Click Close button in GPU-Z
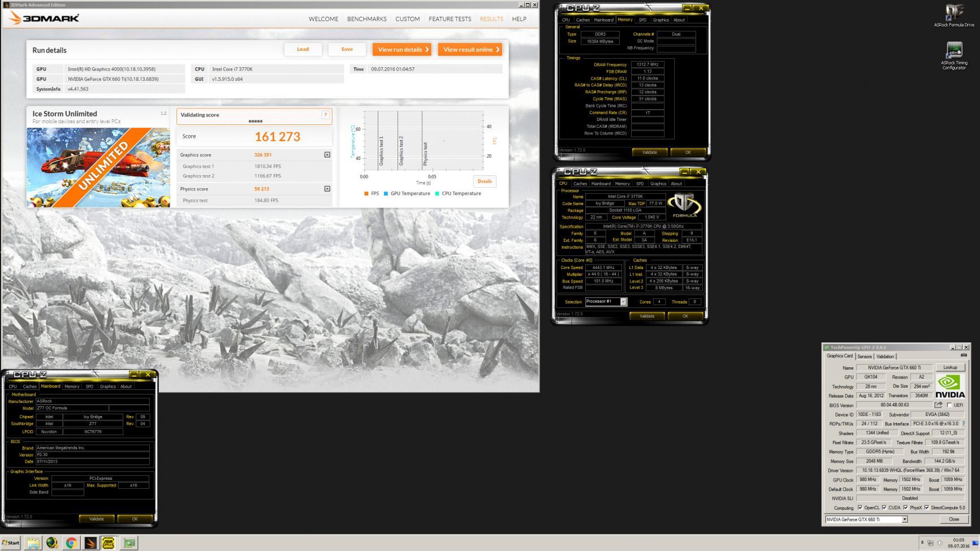Image resolution: width=980 pixels, height=551 pixels. (x=953, y=519)
